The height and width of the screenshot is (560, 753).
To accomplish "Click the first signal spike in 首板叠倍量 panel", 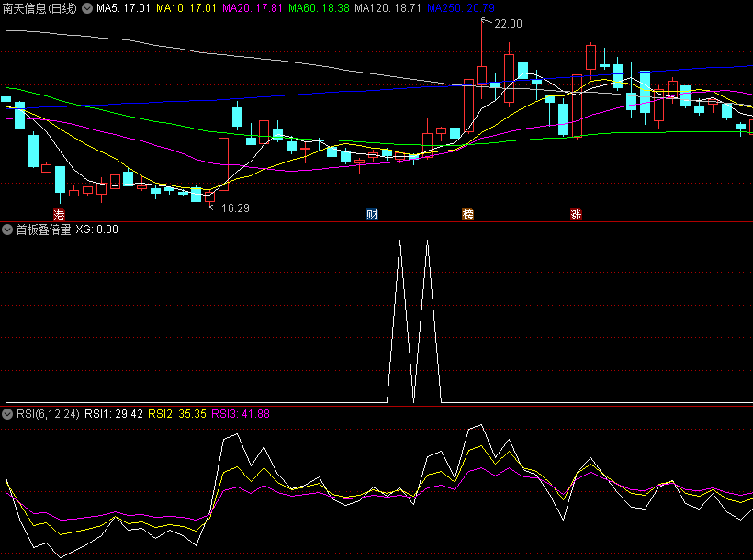I will 400,320.
